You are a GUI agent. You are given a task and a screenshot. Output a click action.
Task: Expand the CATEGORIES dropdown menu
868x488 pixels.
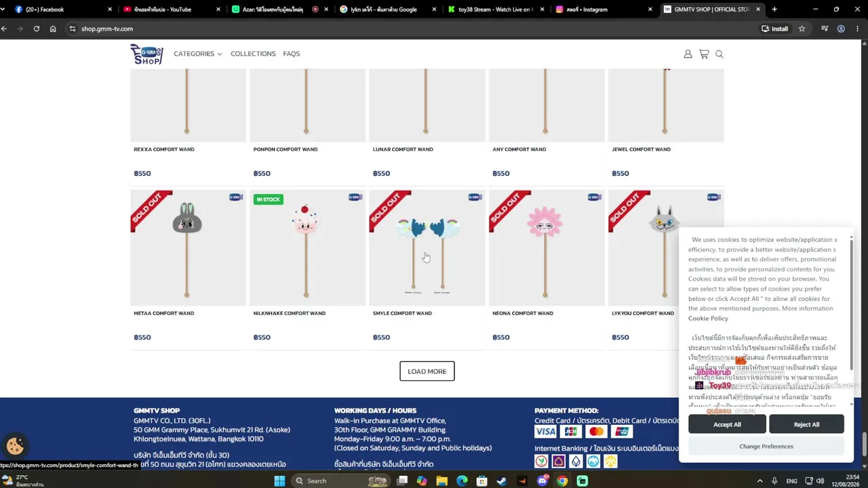pos(197,54)
